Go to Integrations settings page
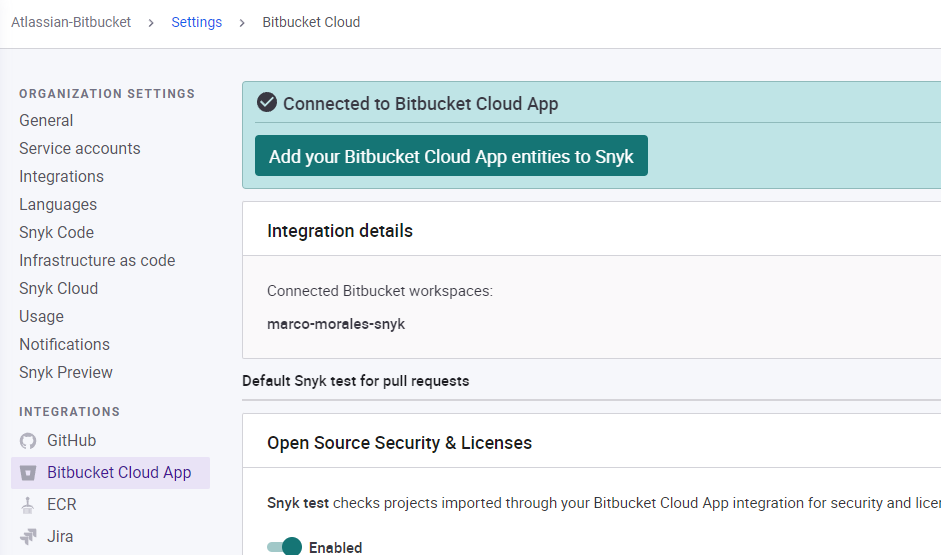 pyautogui.click(x=61, y=176)
